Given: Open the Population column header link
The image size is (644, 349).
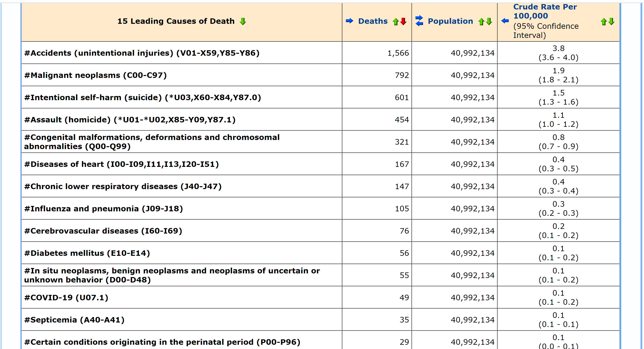Looking at the screenshot, I should click(450, 21).
